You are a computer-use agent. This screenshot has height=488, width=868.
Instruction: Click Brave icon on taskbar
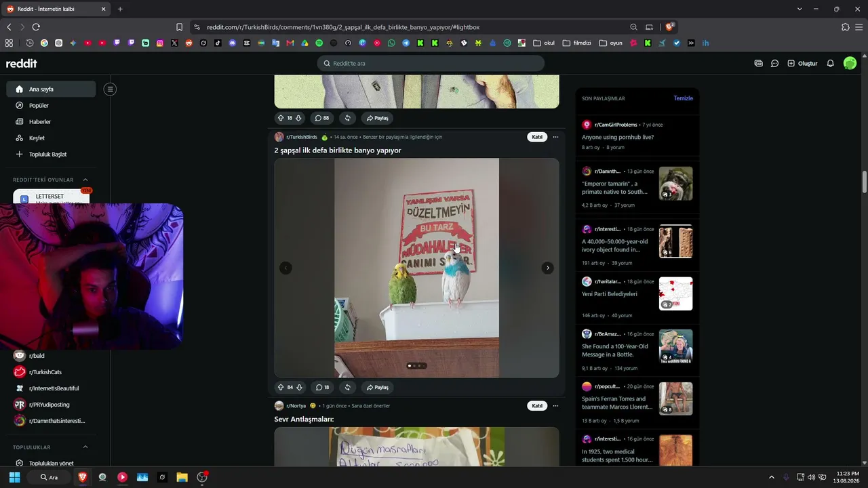point(83,477)
